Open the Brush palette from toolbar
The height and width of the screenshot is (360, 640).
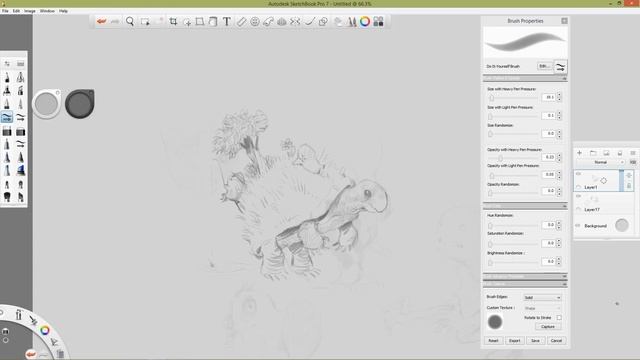click(x=351, y=22)
